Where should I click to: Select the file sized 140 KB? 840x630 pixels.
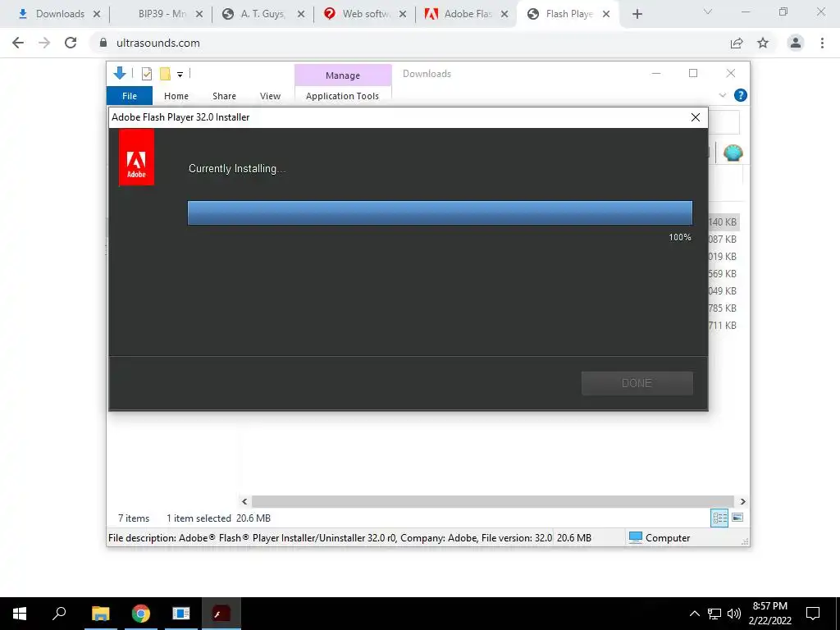point(723,221)
